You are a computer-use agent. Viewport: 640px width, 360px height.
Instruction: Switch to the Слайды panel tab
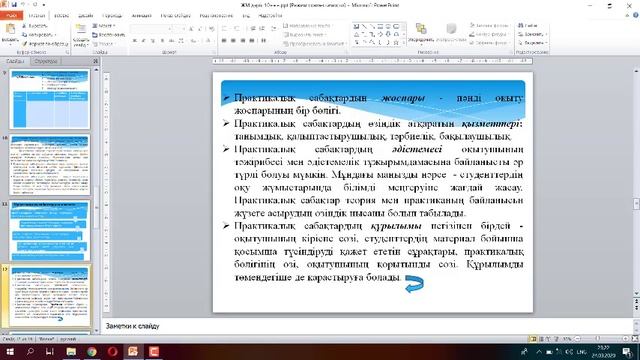[x=15, y=61]
